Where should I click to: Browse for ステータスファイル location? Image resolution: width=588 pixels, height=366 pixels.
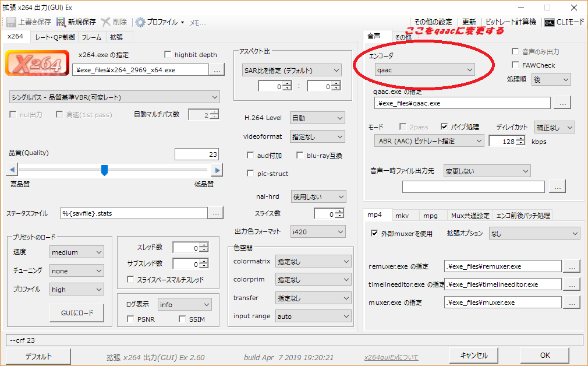pos(215,213)
